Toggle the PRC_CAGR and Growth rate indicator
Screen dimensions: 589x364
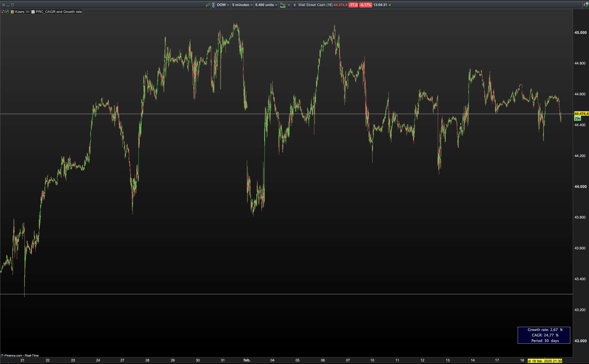(x=59, y=12)
